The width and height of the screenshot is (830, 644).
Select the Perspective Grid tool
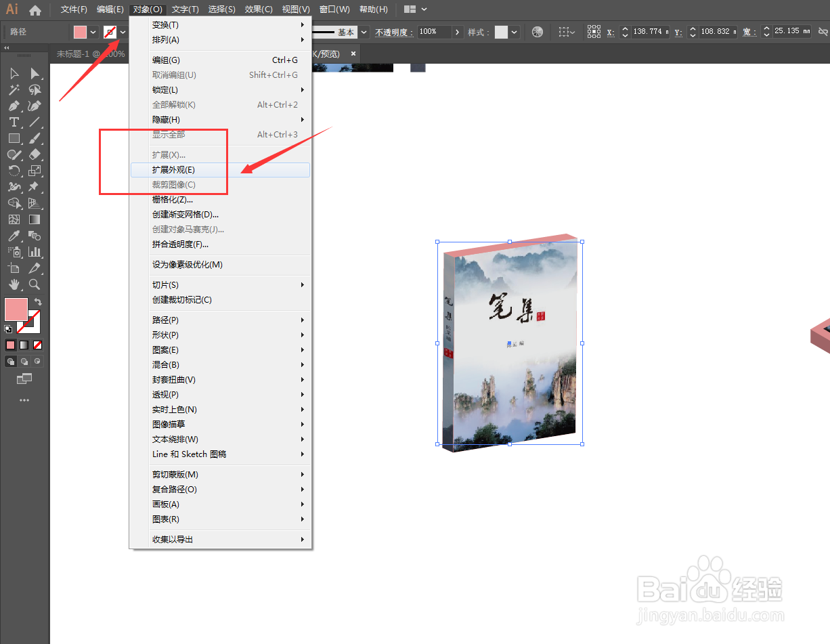click(x=35, y=203)
